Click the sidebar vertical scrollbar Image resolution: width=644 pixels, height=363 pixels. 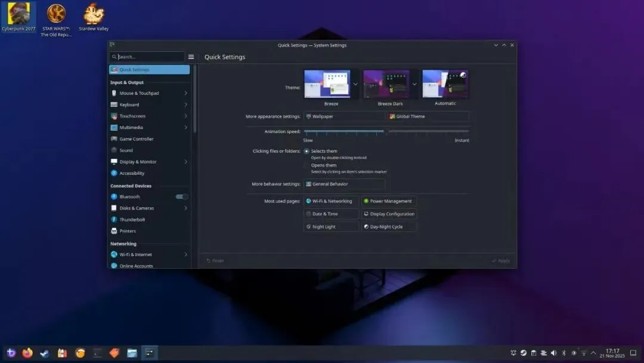(x=194, y=99)
